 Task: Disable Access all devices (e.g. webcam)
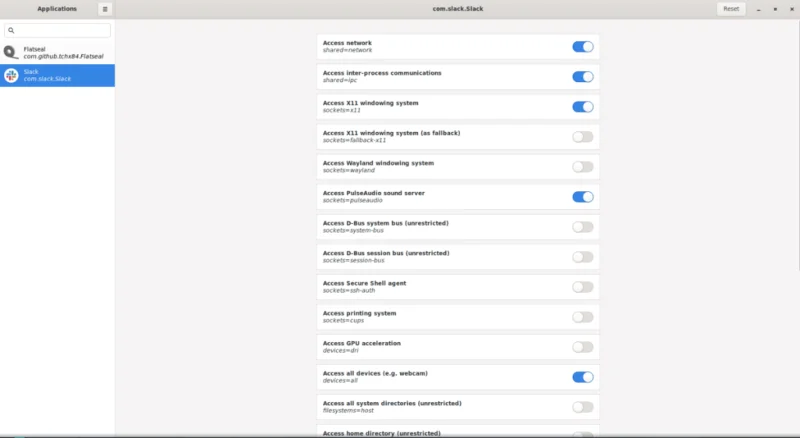pyautogui.click(x=583, y=377)
